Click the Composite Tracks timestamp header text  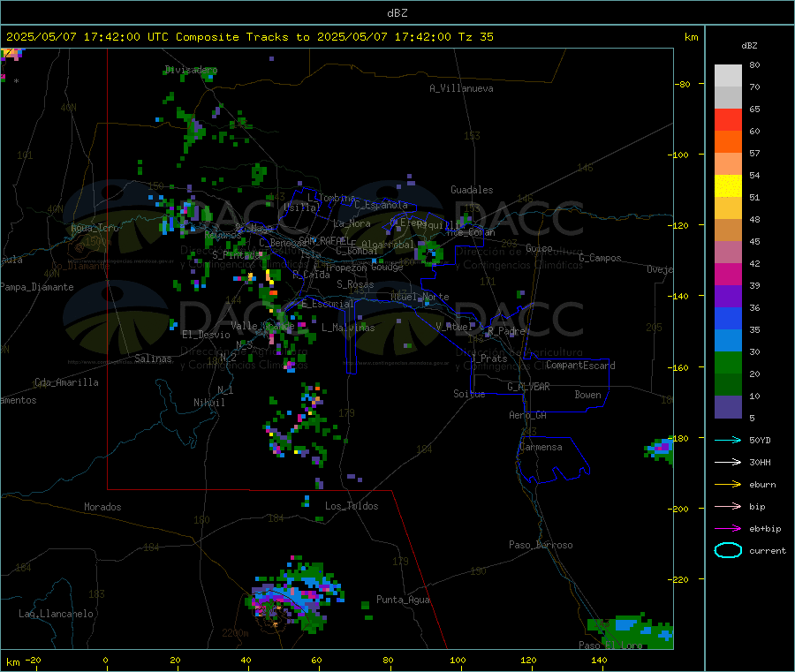(x=249, y=37)
